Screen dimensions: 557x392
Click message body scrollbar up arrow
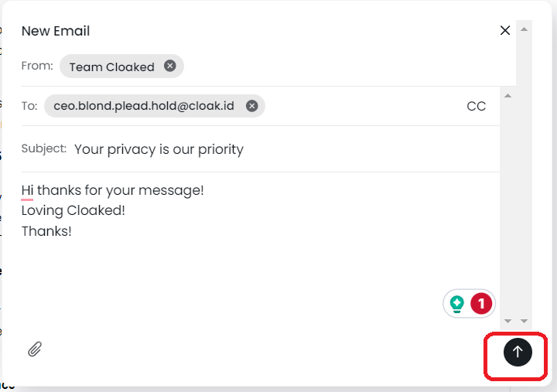point(508,96)
